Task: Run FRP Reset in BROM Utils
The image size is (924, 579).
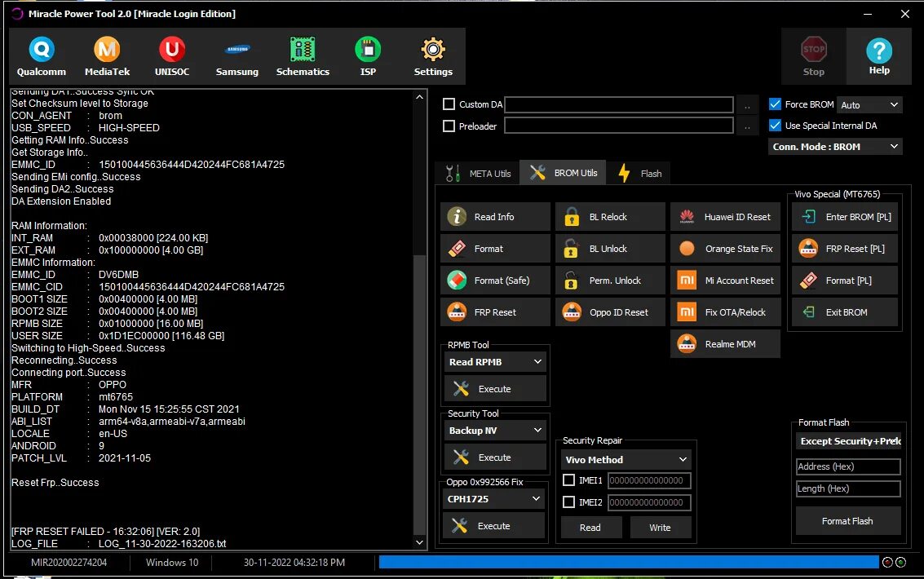Action: click(495, 312)
